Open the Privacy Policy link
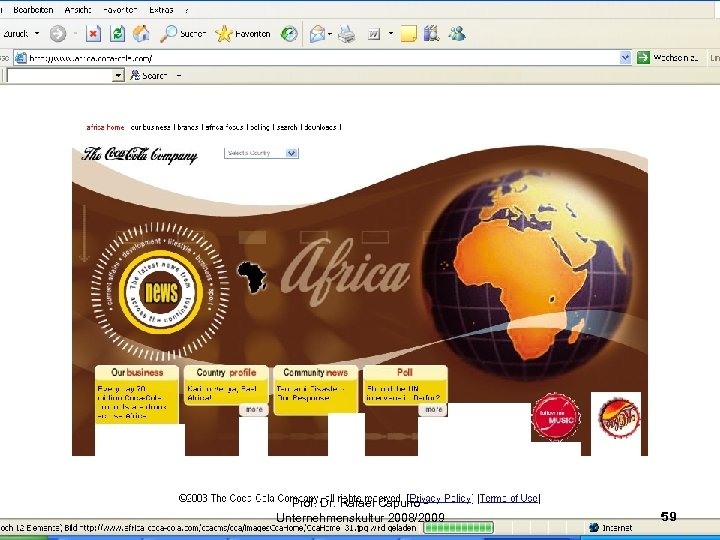This screenshot has width=720, height=540. point(440,498)
